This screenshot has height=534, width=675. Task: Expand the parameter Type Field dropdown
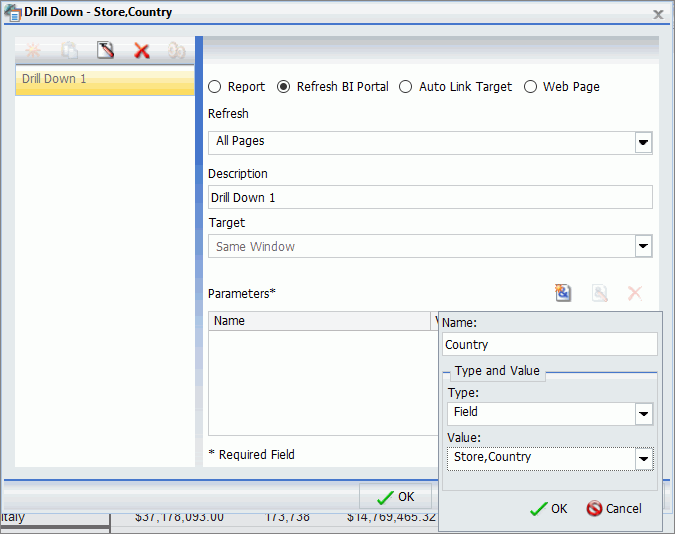tap(644, 414)
